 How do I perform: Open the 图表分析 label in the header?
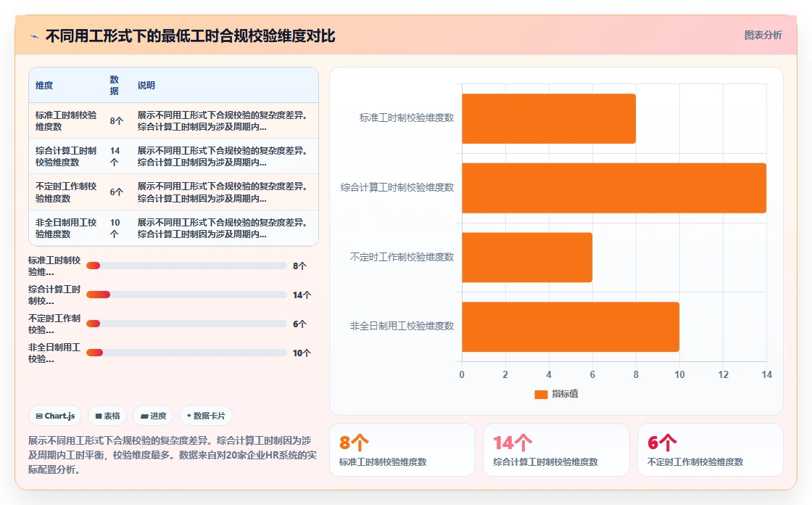(763, 36)
